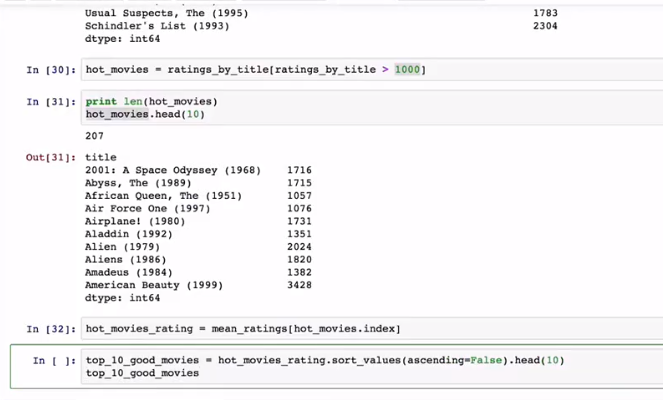Click the count value 1382
663x400 pixels.
(299, 272)
